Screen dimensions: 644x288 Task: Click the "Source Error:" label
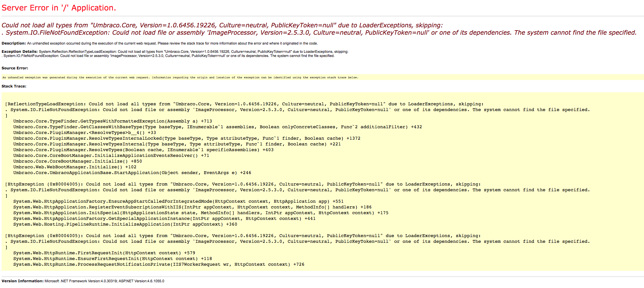(15, 68)
